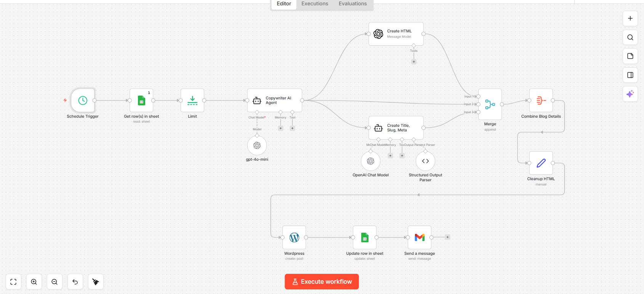The height and width of the screenshot is (294, 644).
Task: Click the zoom in canvas button
Action: (34, 282)
